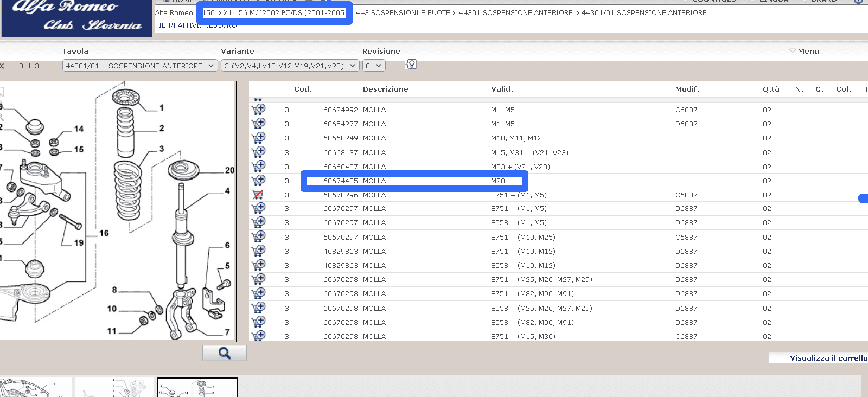Select the second diagram thumbnail
This screenshot has height=397, width=868.
(114, 387)
